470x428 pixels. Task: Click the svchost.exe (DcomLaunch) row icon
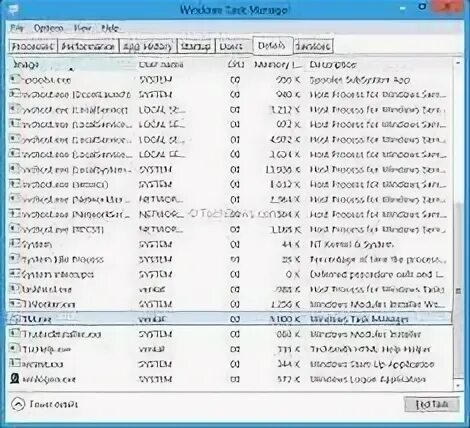pyautogui.click(x=15, y=94)
